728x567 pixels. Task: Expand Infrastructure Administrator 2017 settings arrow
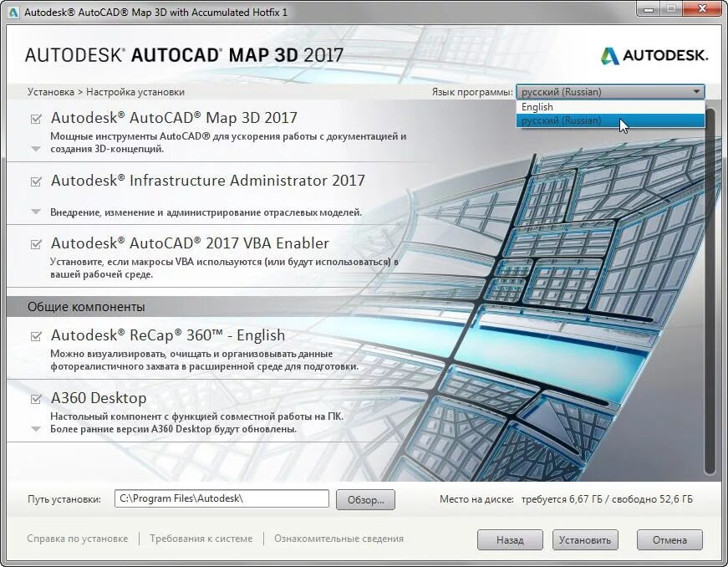pyautogui.click(x=36, y=212)
